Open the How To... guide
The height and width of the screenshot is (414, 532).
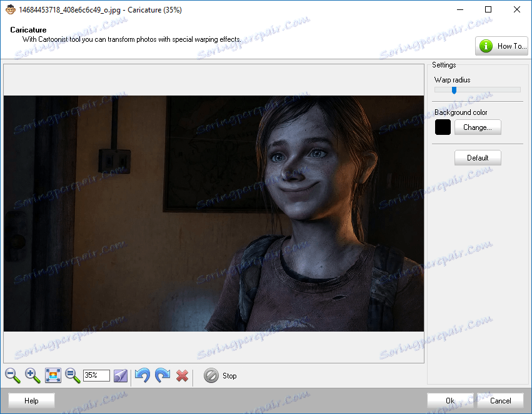click(x=501, y=46)
